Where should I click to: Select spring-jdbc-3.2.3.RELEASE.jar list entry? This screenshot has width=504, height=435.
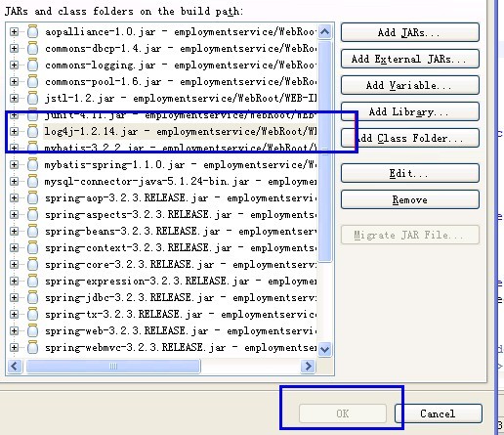pyautogui.click(x=180, y=297)
